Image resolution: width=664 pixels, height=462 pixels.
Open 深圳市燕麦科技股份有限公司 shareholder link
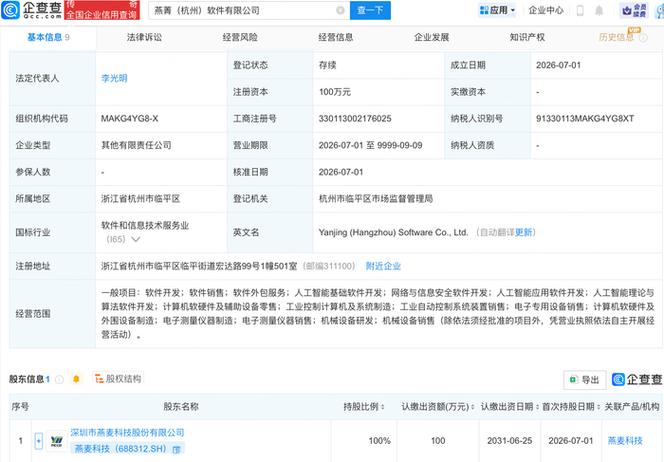tap(127, 432)
